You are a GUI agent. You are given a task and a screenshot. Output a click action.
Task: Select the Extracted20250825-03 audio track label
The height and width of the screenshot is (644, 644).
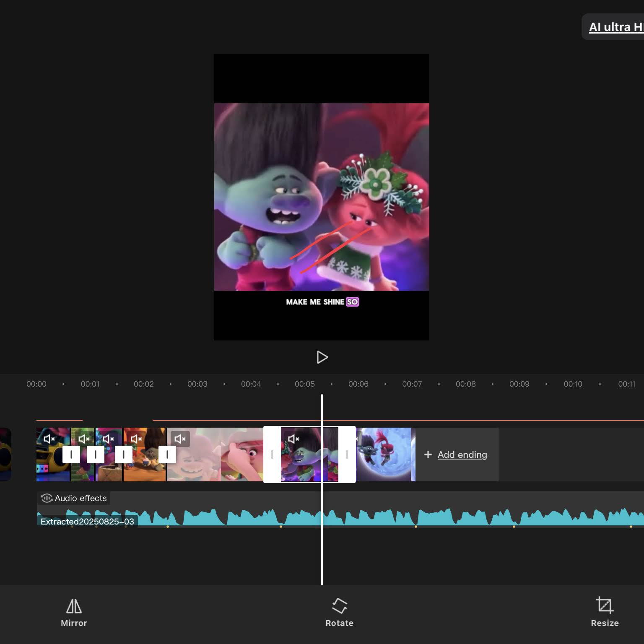[87, 522]
